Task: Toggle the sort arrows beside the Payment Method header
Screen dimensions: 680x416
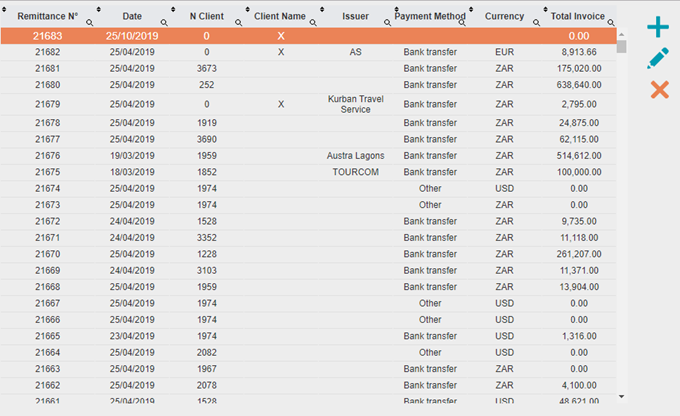Action: 396,9
